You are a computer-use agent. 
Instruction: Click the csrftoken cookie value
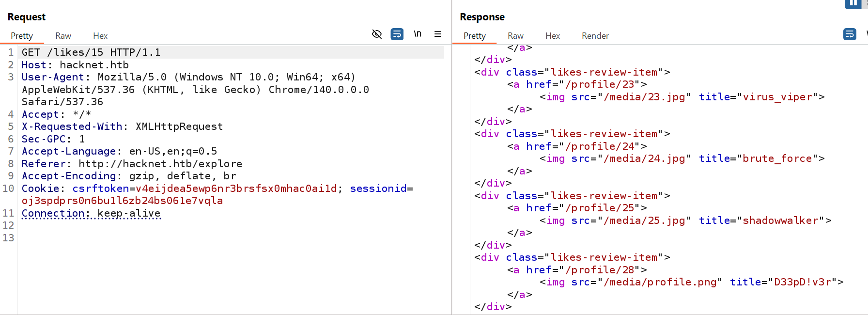236,189
